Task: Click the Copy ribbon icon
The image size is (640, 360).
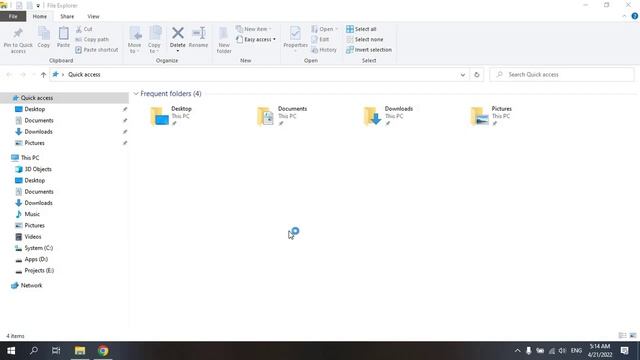Action: 44,33
